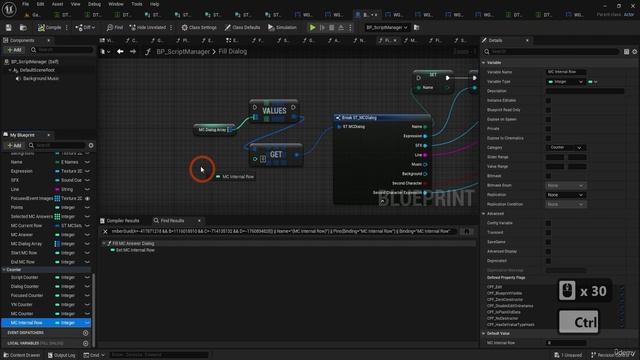Open the Help menu
Viewport: 640px width, 360px height.
[154, 4]
